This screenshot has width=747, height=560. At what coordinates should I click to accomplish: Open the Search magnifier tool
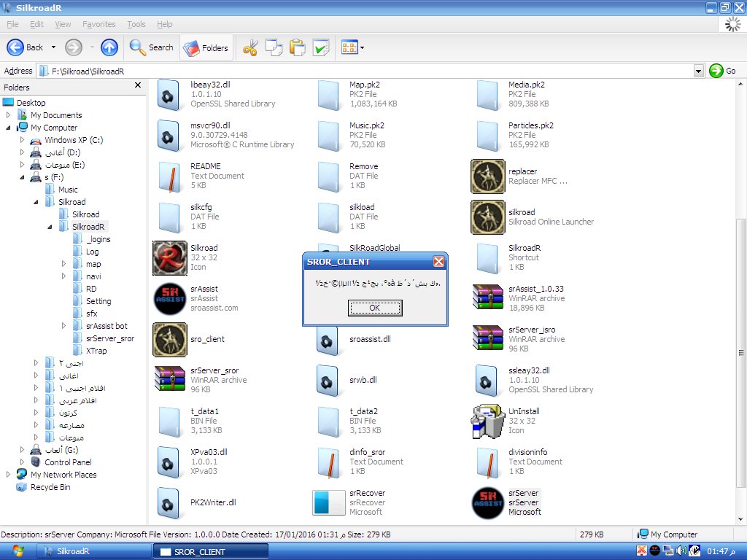click(x=151, y=47)
